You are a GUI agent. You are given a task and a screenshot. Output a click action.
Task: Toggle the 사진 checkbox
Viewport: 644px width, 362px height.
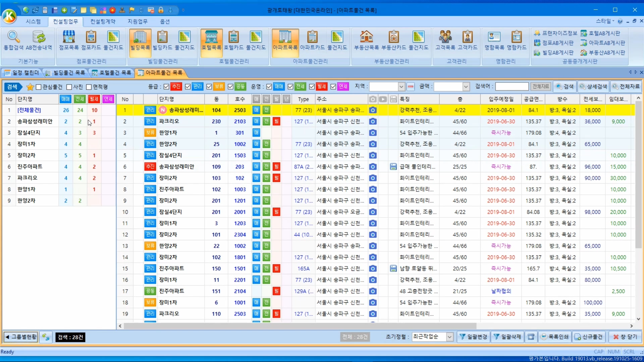point(69,87)
